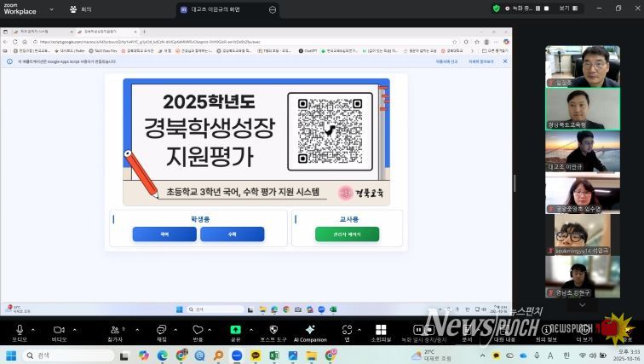Click the 반응 reactions heart icon
Viewport: 644px width, 364px height.
tap(198, 329)
